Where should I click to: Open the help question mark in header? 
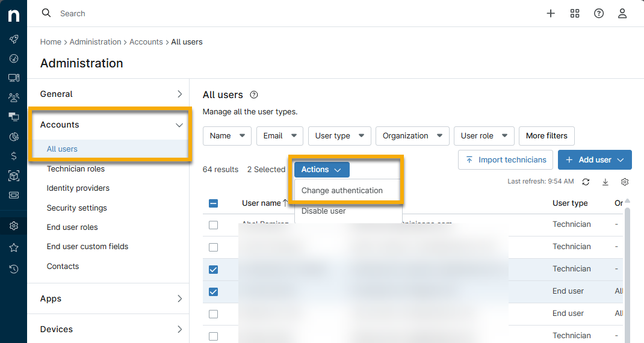coord(599,14)
